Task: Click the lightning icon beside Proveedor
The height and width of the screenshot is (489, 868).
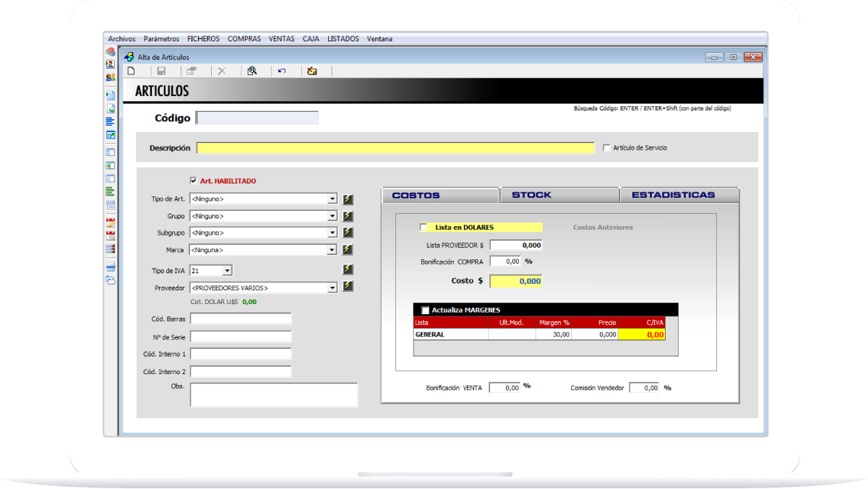Action: click(348, 287)
